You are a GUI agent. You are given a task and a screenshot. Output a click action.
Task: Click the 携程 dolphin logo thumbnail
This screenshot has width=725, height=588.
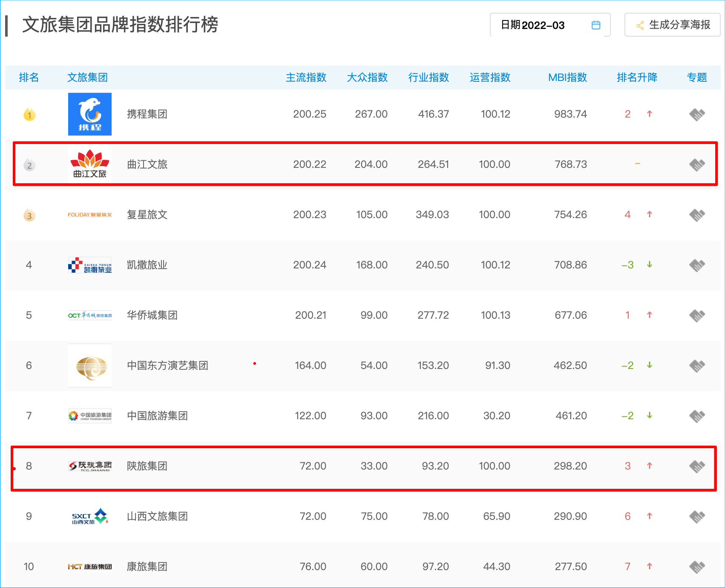tap(90, 114)
